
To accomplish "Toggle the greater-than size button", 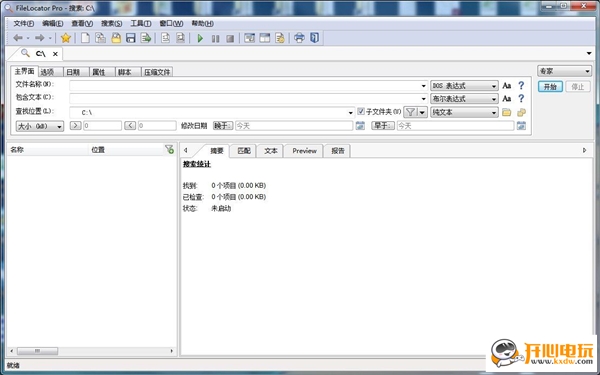I will (75, 126).
